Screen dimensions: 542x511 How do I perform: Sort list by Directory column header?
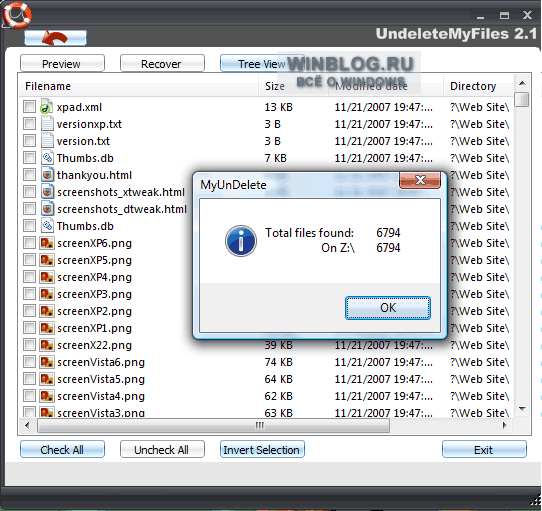pyautogui.click(x=478, y=86)
